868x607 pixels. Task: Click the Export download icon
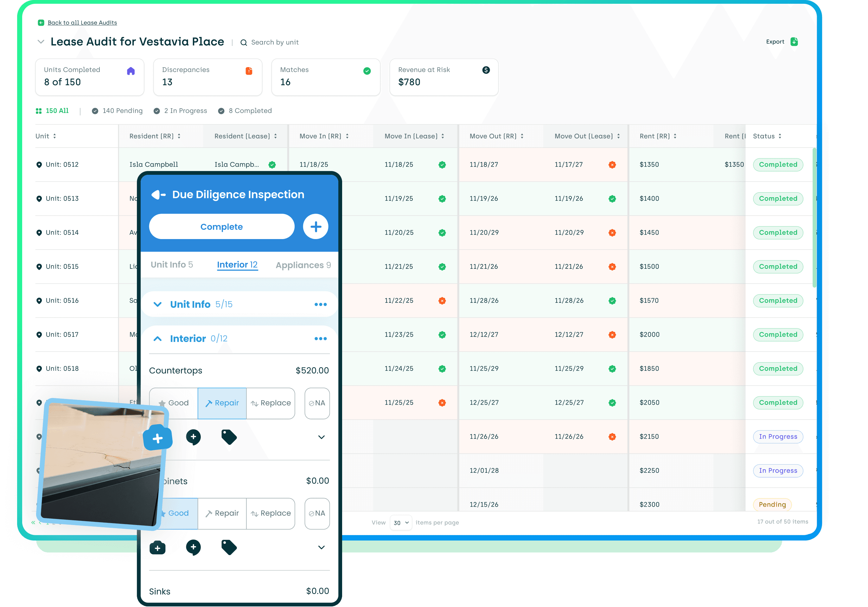coord(794,41)
